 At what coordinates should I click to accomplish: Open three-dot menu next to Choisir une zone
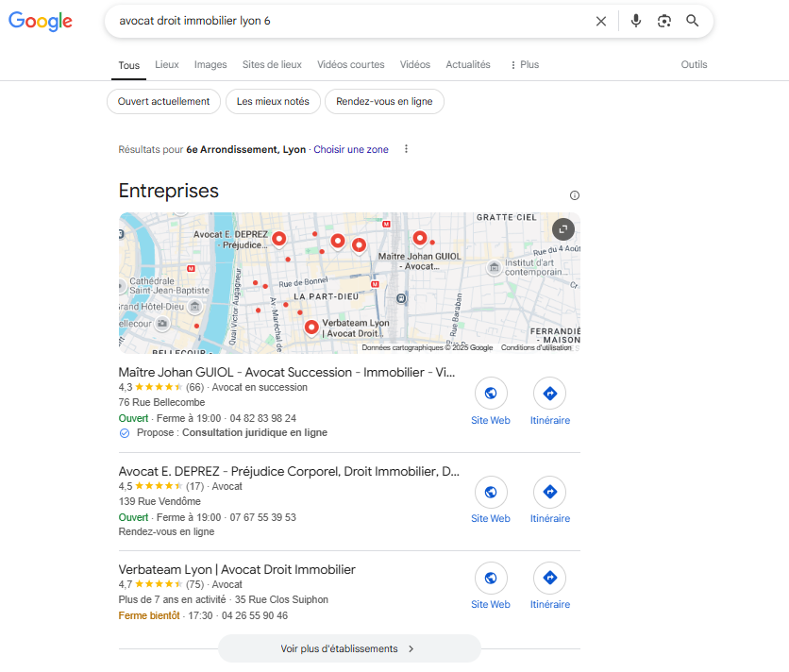(406, 149)
